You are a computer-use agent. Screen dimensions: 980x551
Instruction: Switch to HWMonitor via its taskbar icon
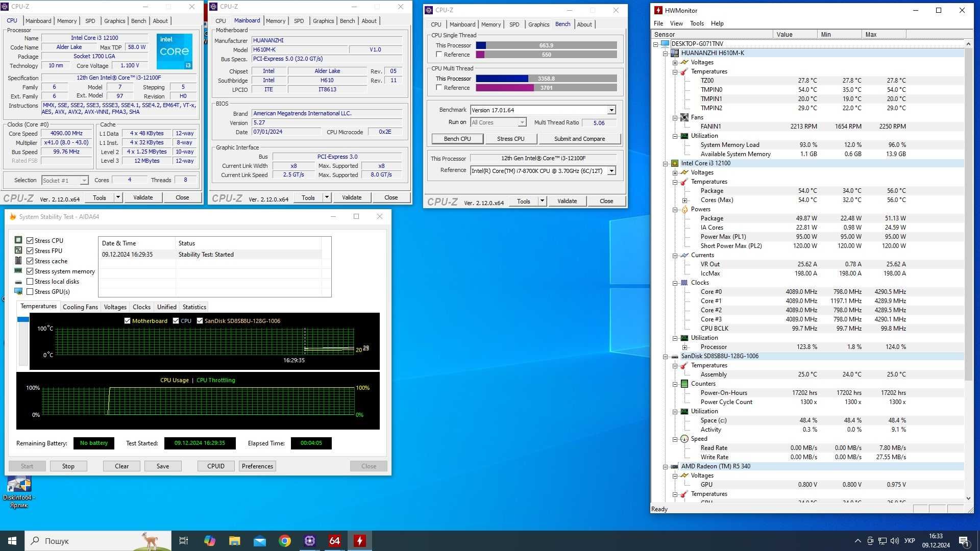click(x=359, y=541)
